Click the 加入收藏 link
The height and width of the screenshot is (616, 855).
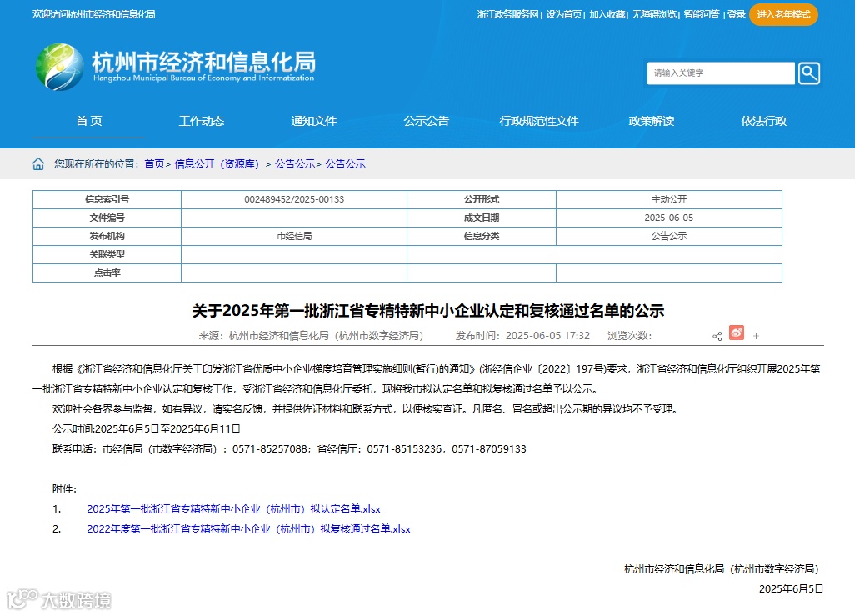pyautogui.click(x=607, y=15)
